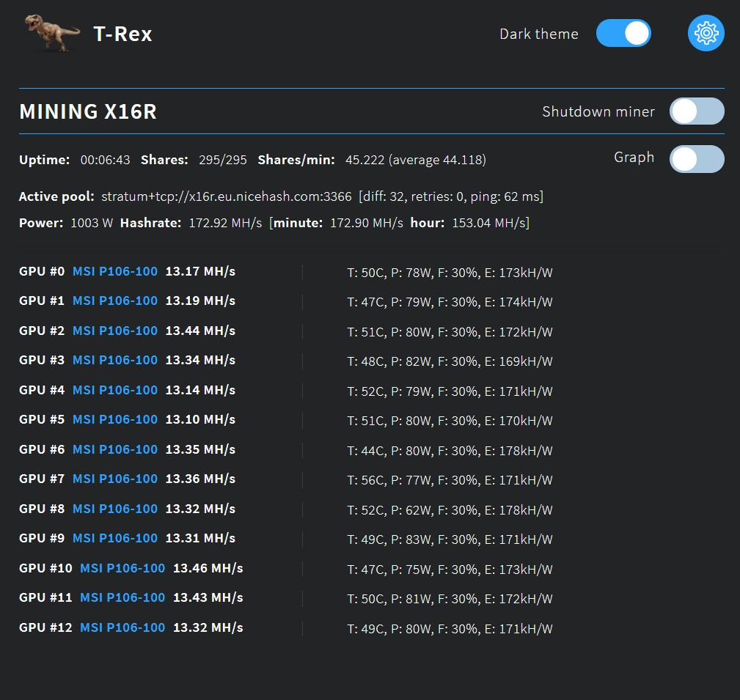The width and height of the screenshot is (740, 700).
Task: Turn off the Dark theme switch
Action: point(623,34)
